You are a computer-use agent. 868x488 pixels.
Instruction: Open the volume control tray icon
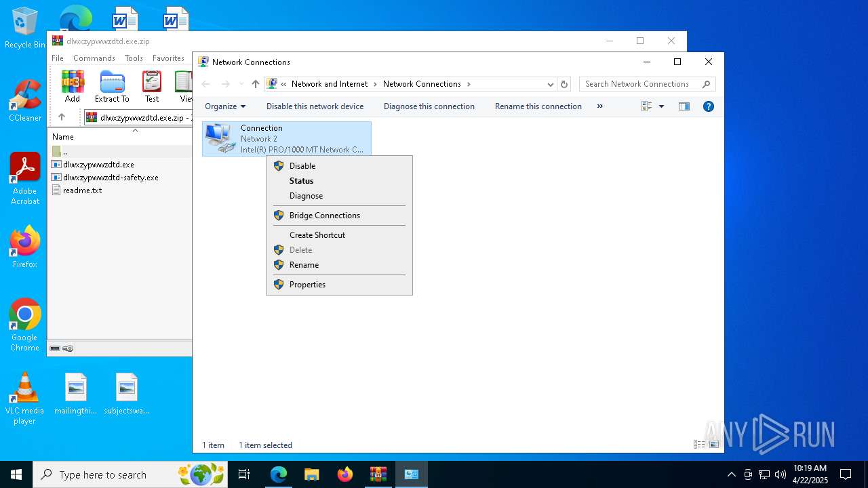point(780,474)
